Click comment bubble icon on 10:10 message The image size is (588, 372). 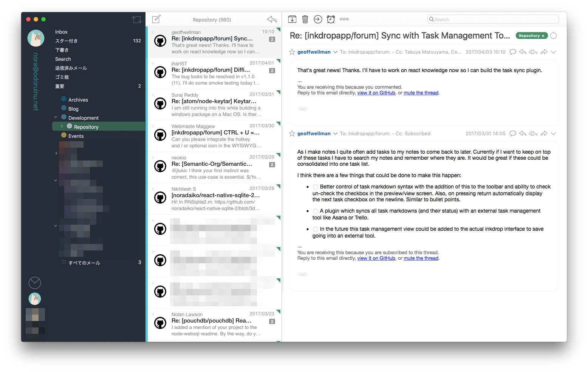pyautogui.click(x=513, y=52)
